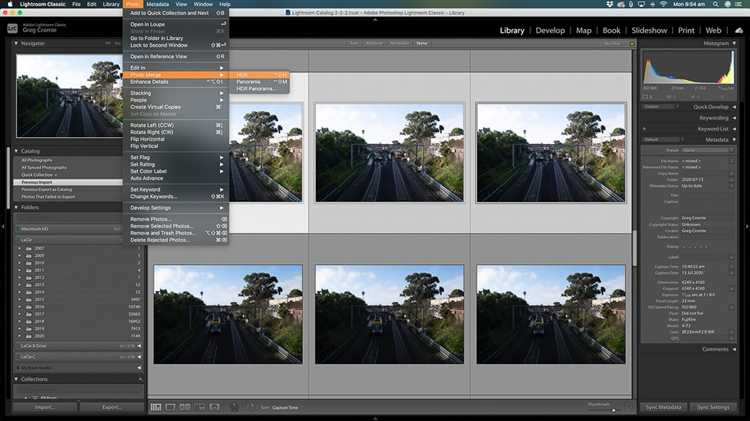This screenshot has height=421, width=750.
Task: Click the Import button
Action: (x=44, y=407)
